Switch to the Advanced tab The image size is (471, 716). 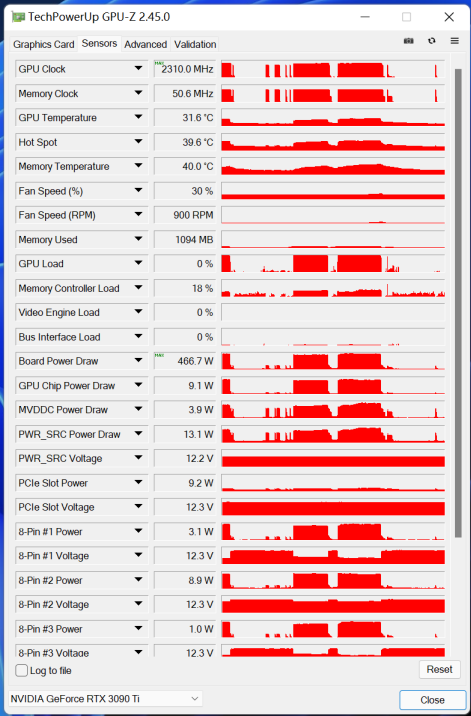coord(145,44)
